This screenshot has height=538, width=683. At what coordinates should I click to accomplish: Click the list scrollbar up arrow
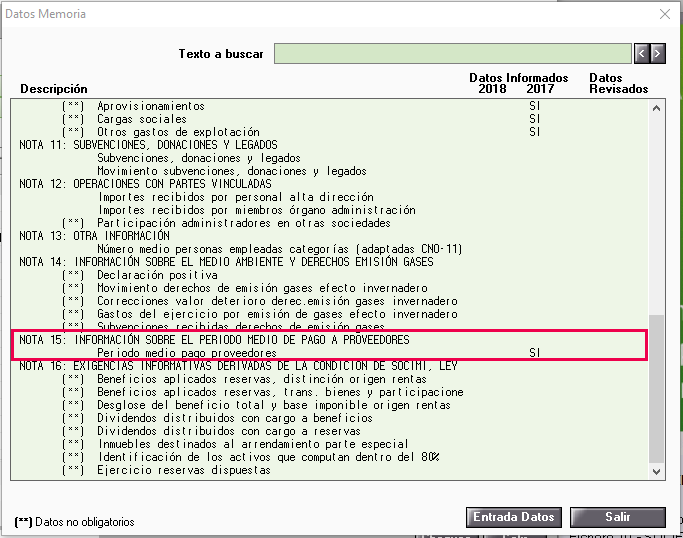(x=656, y=108)
